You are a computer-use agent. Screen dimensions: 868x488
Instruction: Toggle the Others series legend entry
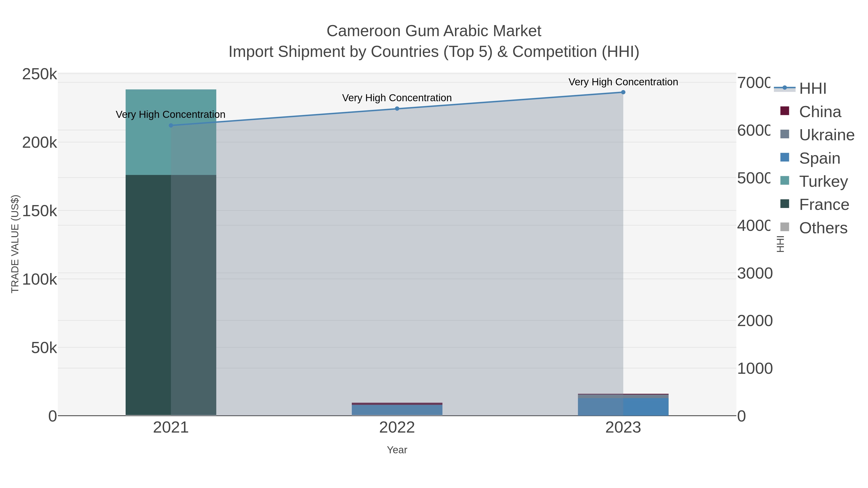814,228
